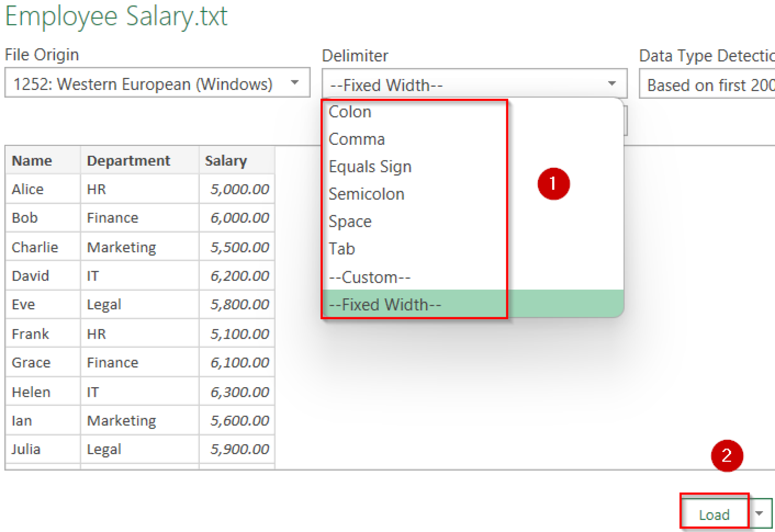Select Comma as the delimiter
This screenshot has width=775, height=532.
click(356, 139)
